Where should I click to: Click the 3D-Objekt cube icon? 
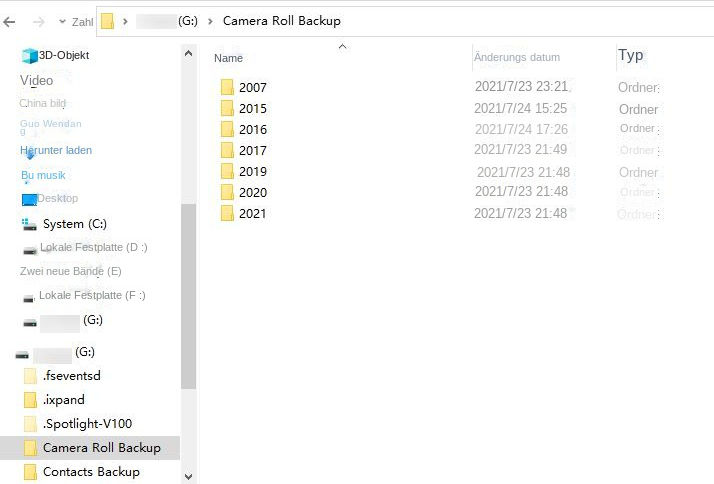(30, 56)
